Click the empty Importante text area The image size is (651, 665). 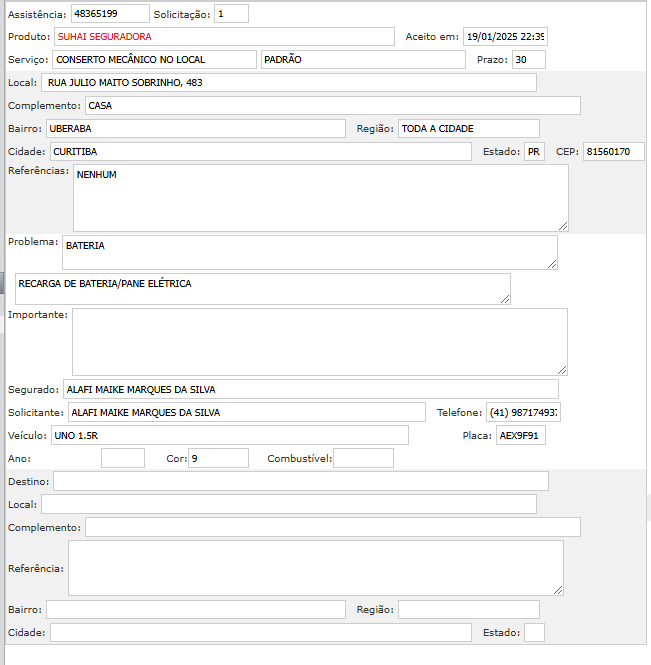tap(319, 341)
